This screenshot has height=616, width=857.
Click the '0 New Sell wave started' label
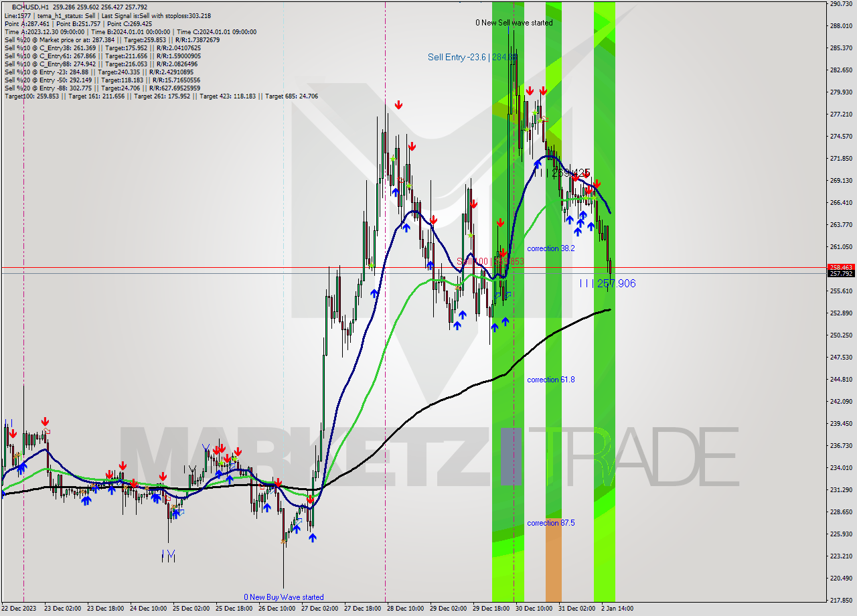pos(514,23)
